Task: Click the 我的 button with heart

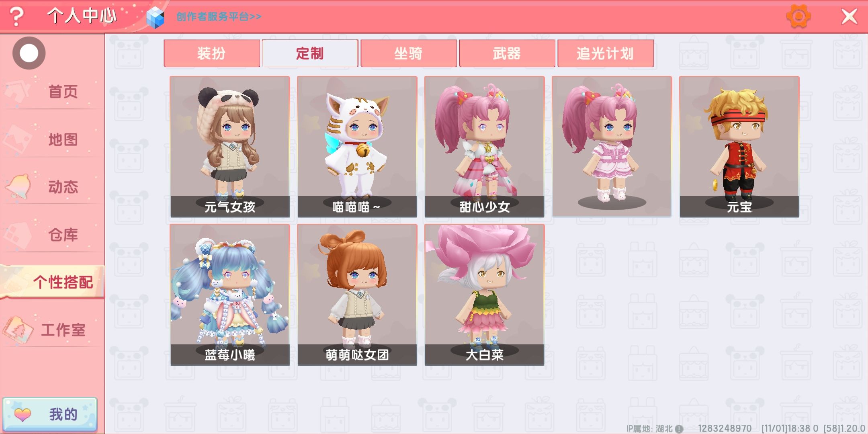Action: click(x=50, y=414)
